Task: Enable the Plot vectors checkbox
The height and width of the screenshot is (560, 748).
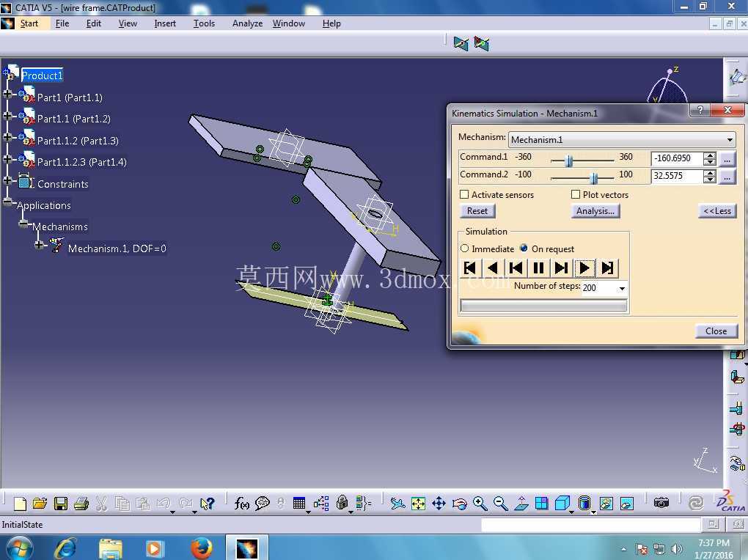Action: (576, 195)
